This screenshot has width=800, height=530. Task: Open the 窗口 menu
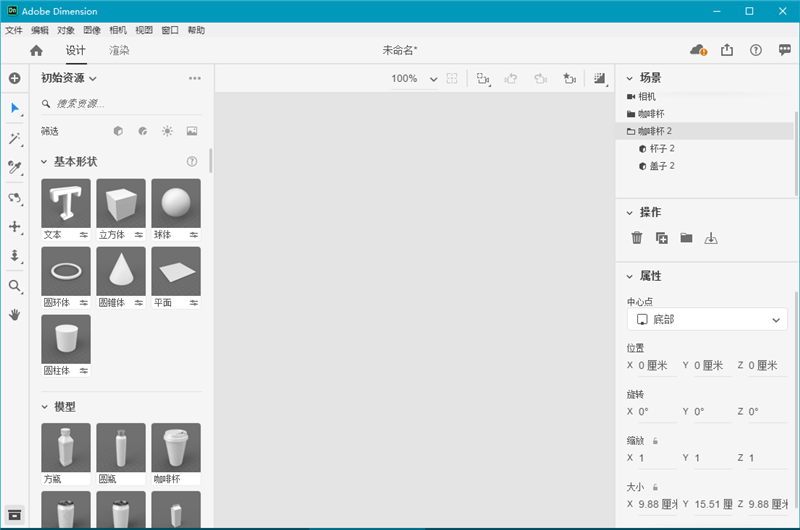tap(170, 30)
